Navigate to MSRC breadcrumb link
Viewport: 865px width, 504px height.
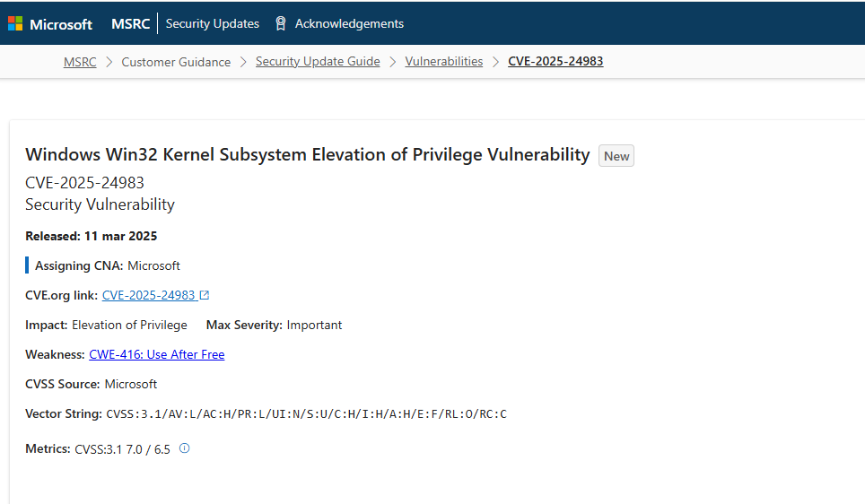pyautogui.click(x=80, y=62)
